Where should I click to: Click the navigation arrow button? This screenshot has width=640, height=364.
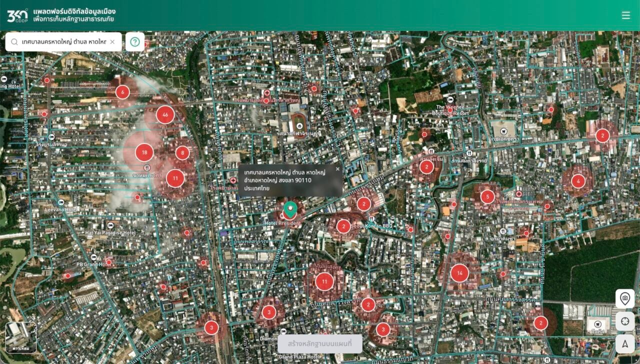[x=624, y=343]
